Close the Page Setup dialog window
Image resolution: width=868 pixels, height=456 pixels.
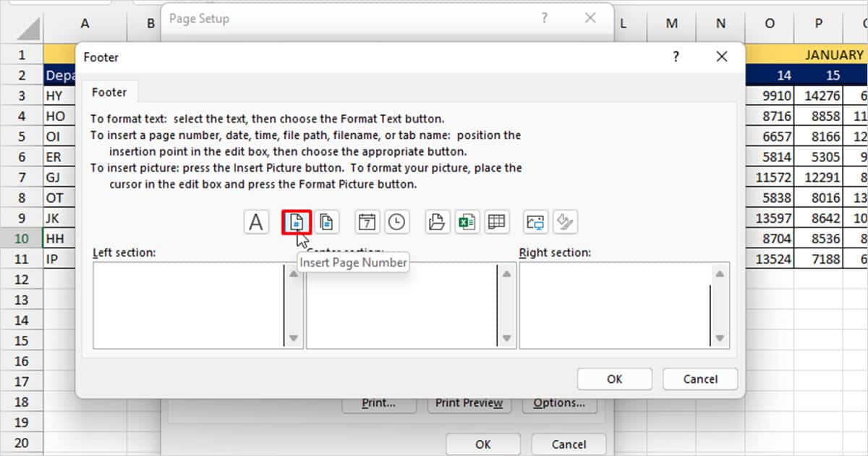(590, 19)
